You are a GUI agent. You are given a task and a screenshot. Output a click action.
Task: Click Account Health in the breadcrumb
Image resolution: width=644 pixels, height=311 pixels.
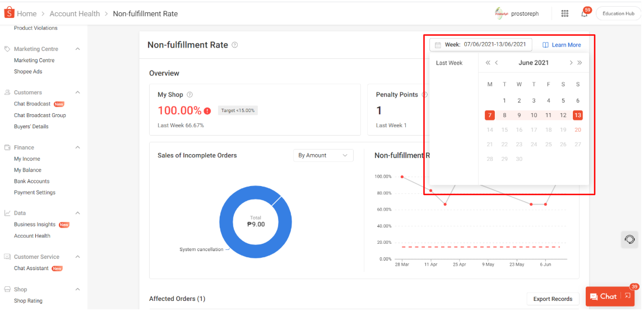pyautogui.click(x=75, y=13)
